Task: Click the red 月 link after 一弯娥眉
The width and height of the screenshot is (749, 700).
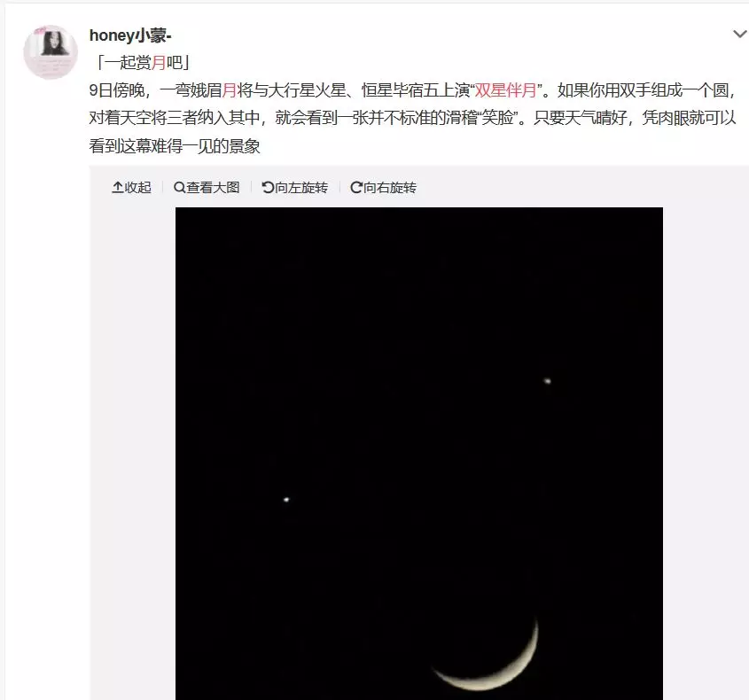Action: click(230, 89)
